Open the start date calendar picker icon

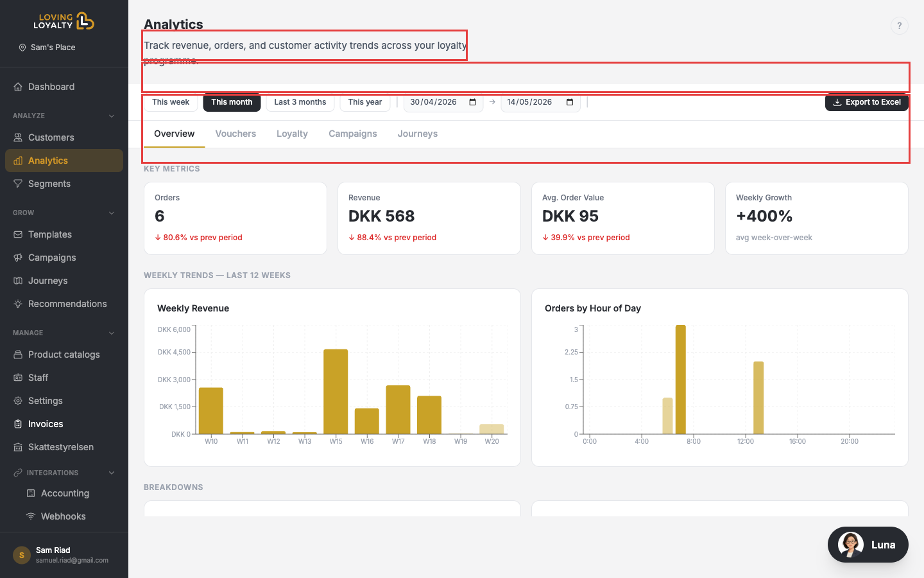[473, 102]
